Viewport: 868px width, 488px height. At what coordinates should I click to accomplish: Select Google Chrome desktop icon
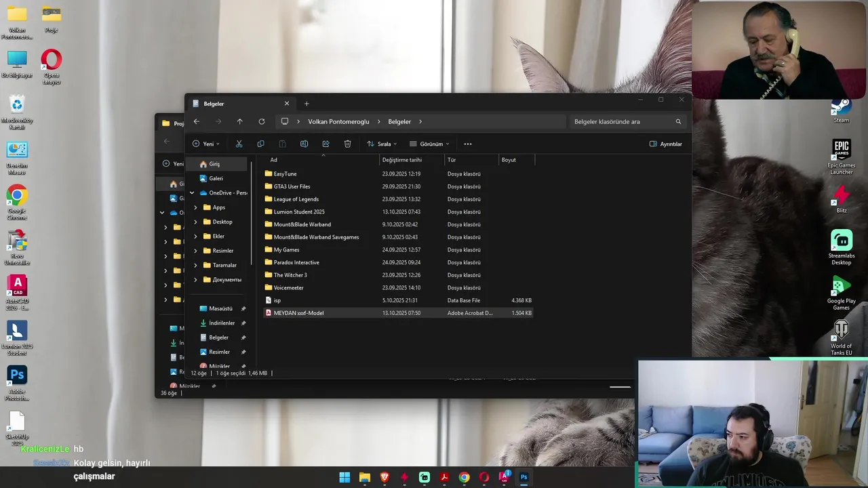(x=17, y=203)
